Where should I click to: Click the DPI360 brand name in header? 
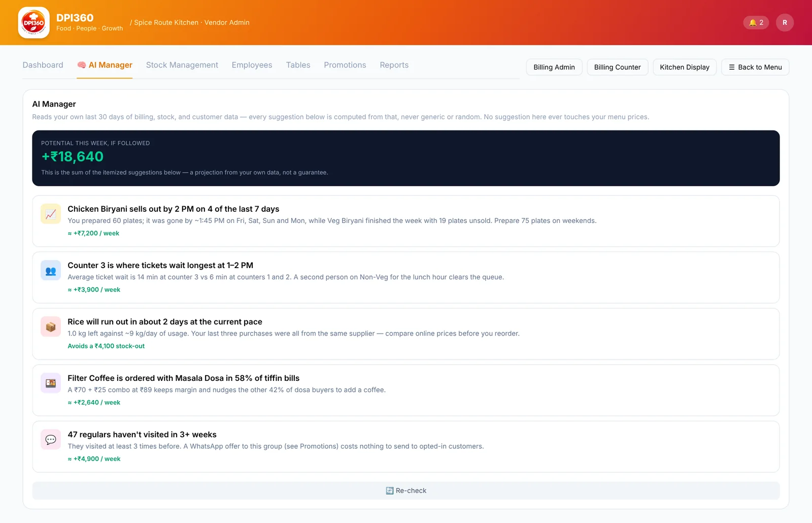coord(75,18)
